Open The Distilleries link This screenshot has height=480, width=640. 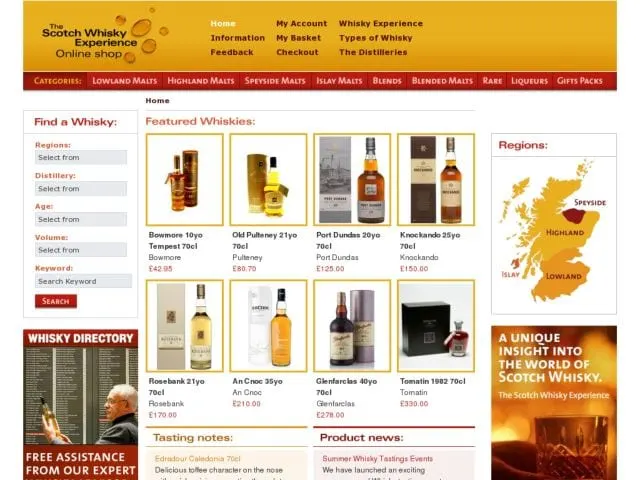(373, 52)
